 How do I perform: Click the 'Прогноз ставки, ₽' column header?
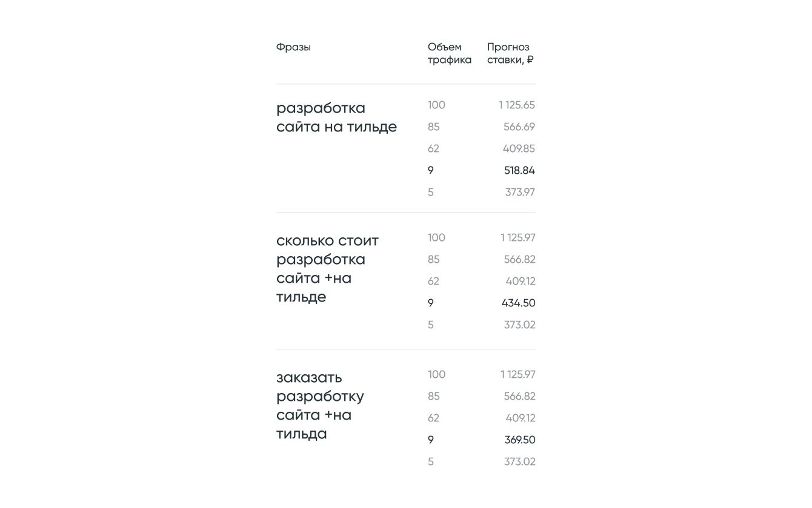point(510,53)
